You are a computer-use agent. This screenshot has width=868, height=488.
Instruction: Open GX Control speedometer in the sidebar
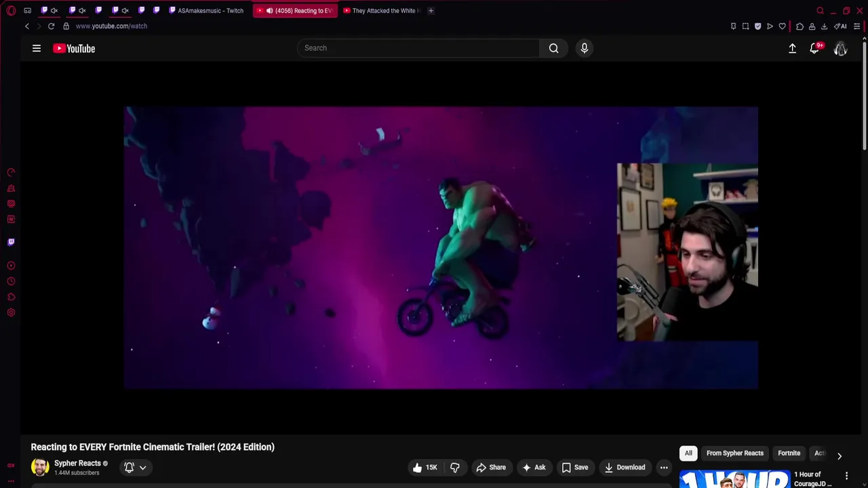click(x=11, y=173)
